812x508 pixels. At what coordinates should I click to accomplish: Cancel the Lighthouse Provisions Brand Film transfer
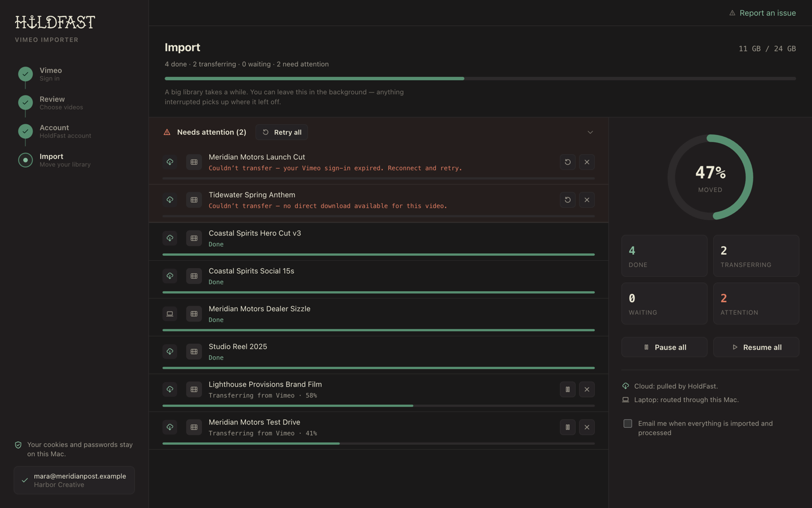(x=587, y=389)
